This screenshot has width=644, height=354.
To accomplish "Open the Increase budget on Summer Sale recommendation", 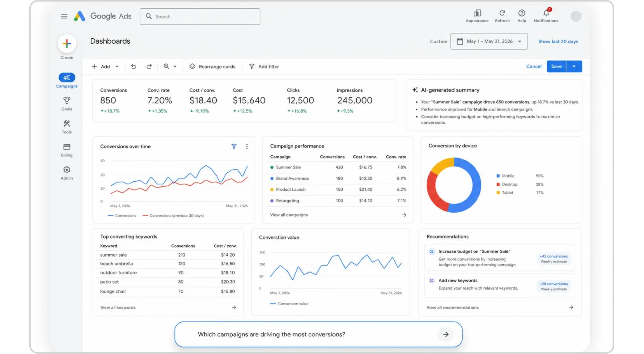I will click(x=499, y=258).
